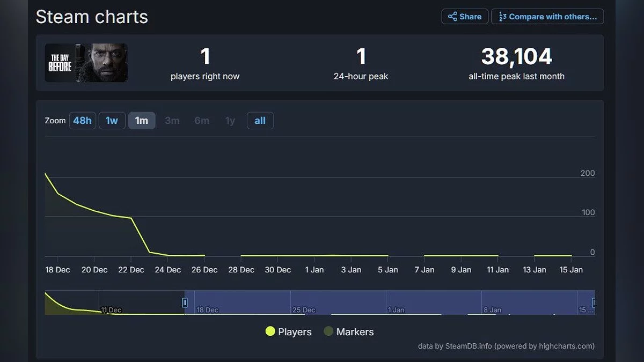Image resolution: width=644 pixels, height=362 pixels.
Task: Click the 28 Dec axis label
Action: click(x=241, y=270)
